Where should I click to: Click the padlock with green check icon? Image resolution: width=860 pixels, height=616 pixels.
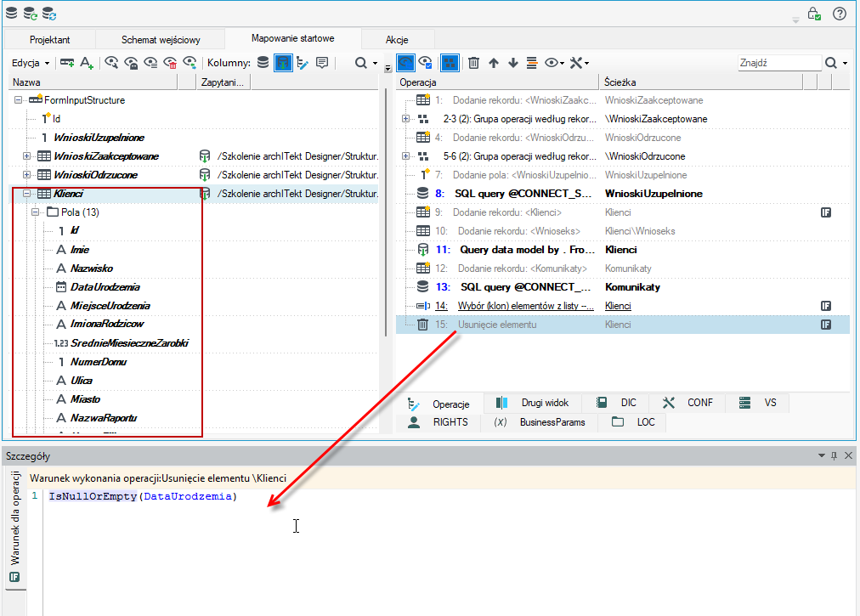[x=814, y=13]
